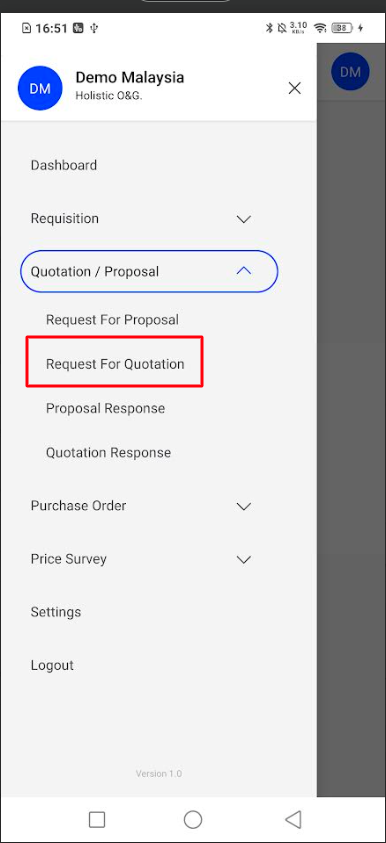Expand the Purchase Order chevron
The height and width of the screenshot is (843, 386).
(x=244, y=506)
